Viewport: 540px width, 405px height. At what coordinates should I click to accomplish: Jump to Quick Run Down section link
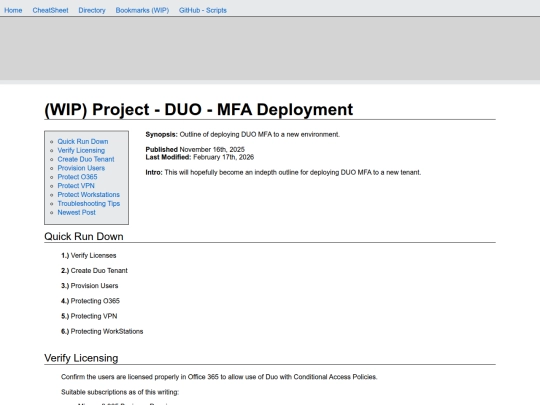pos(83,142)
